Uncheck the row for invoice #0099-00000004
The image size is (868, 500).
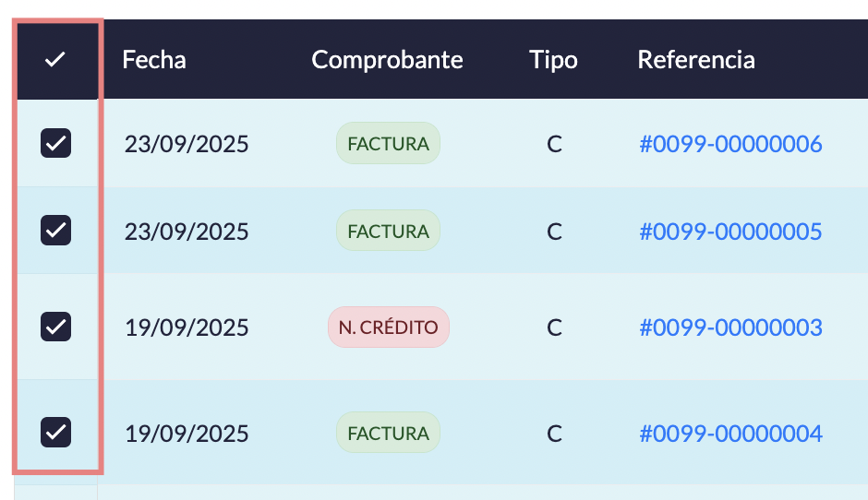tap(55, 432)
